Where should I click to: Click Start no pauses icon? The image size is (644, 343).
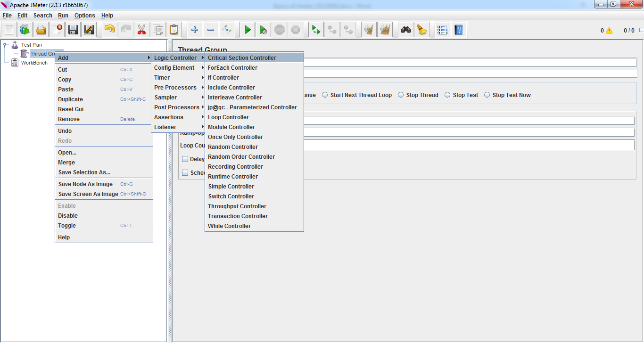[x=263, y=30]
